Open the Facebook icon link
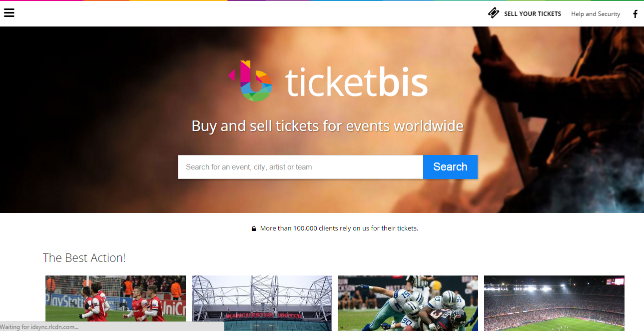This screenshot has width=644, height=331. pos(635,14)
